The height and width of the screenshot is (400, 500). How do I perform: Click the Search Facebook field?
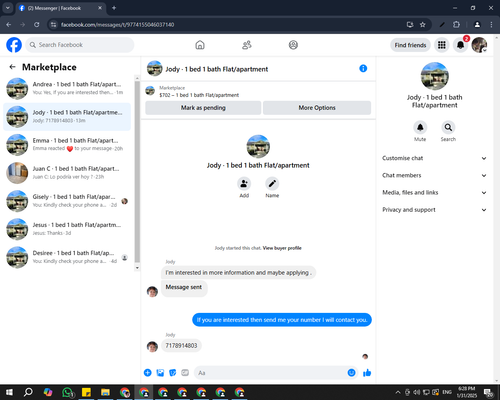coord(80,45)
